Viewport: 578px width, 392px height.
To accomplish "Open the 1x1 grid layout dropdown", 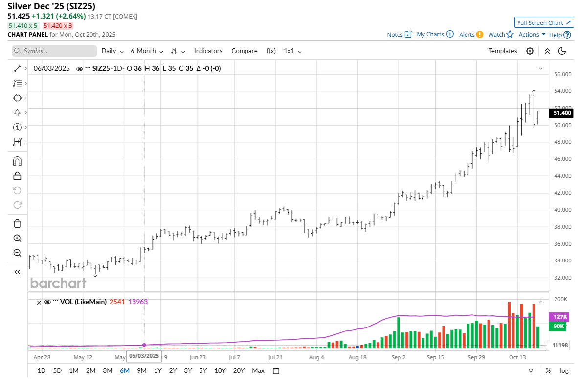I will tap(293, 51).
